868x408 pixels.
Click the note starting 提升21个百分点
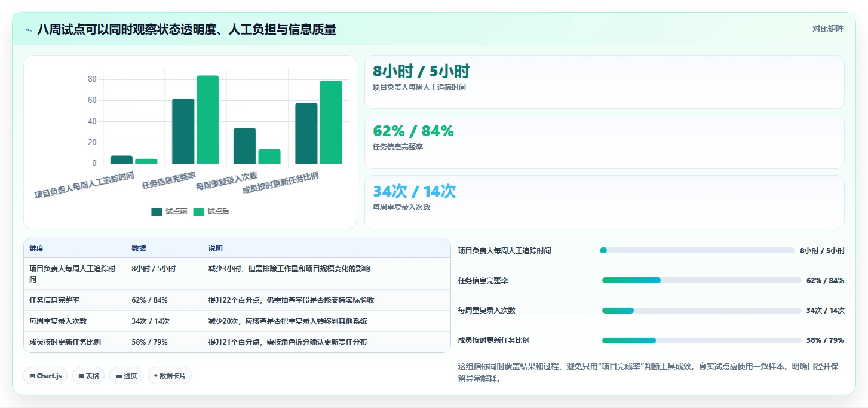(x=287, y=342)
